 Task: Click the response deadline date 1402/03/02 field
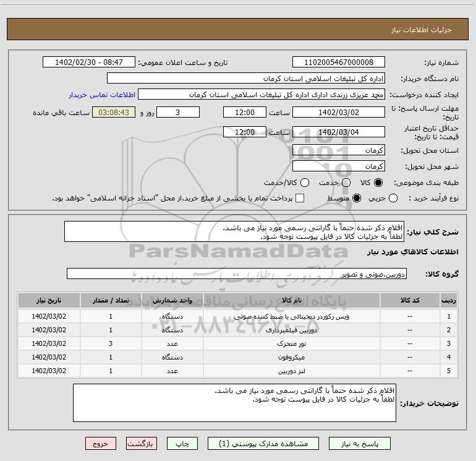339,112
